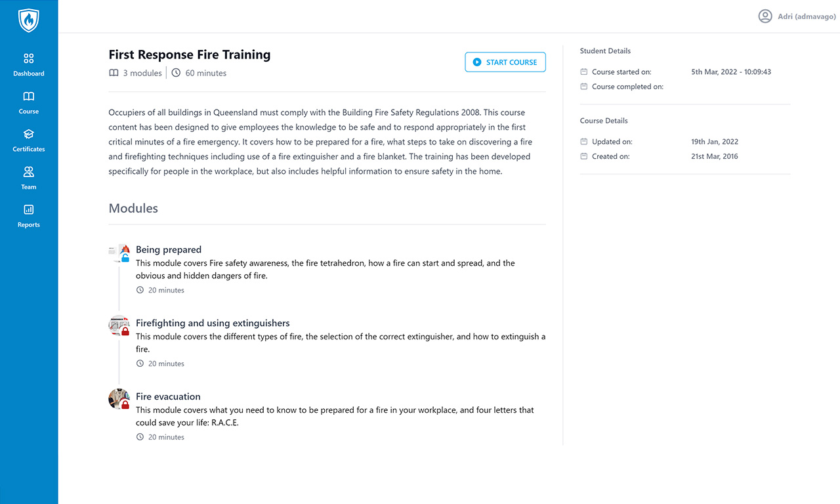The width and height of the screenshot is (840, 504).
Task: Select the Certificates sidebar icon
Action: (x=28, y=138)
